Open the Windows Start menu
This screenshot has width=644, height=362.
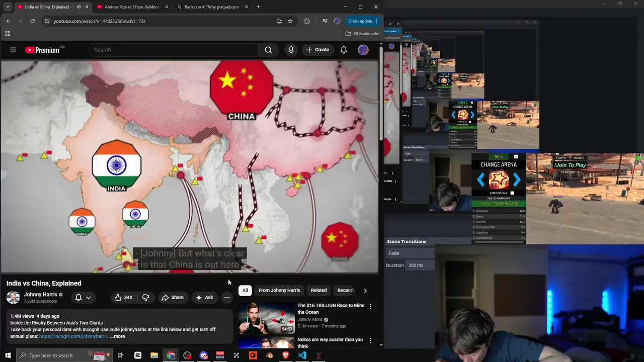(x=8, y=355)
